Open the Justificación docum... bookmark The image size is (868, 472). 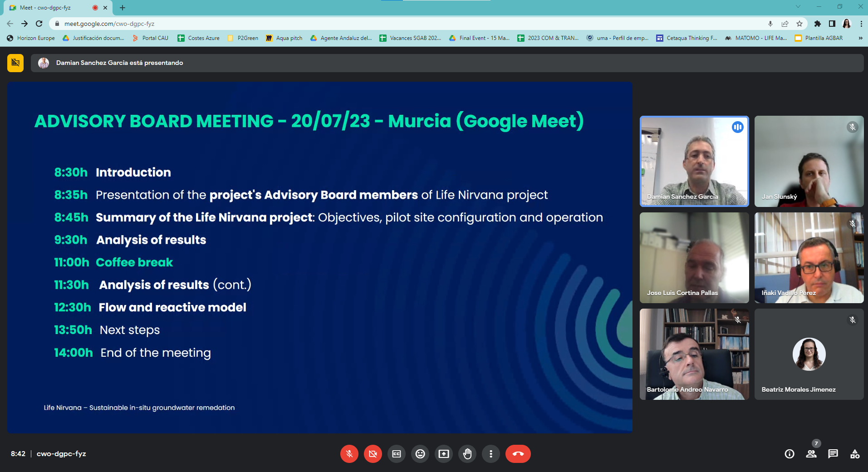(93, 38)
